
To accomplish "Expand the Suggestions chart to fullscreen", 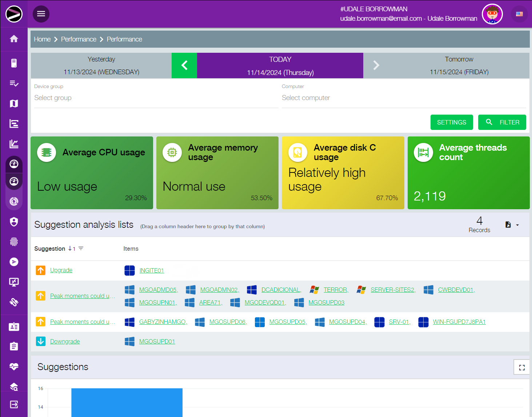I will (521, 367).
